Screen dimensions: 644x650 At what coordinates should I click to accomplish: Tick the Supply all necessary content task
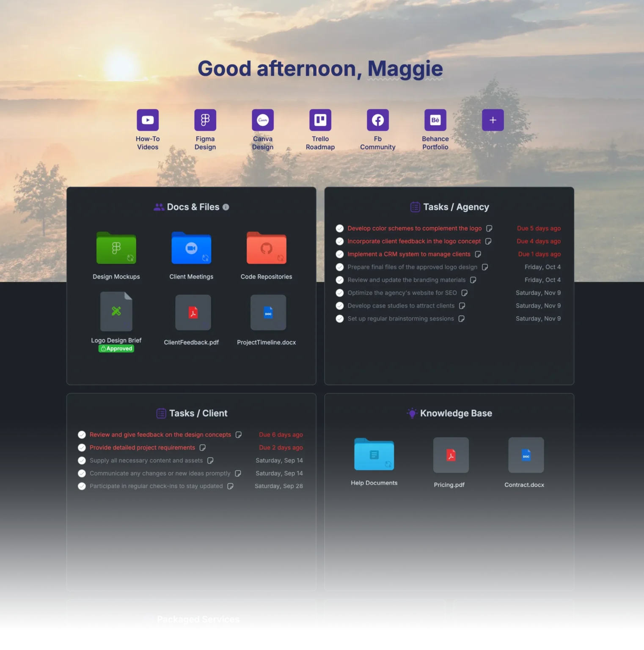pyautogui.click(x=82, y=460)
